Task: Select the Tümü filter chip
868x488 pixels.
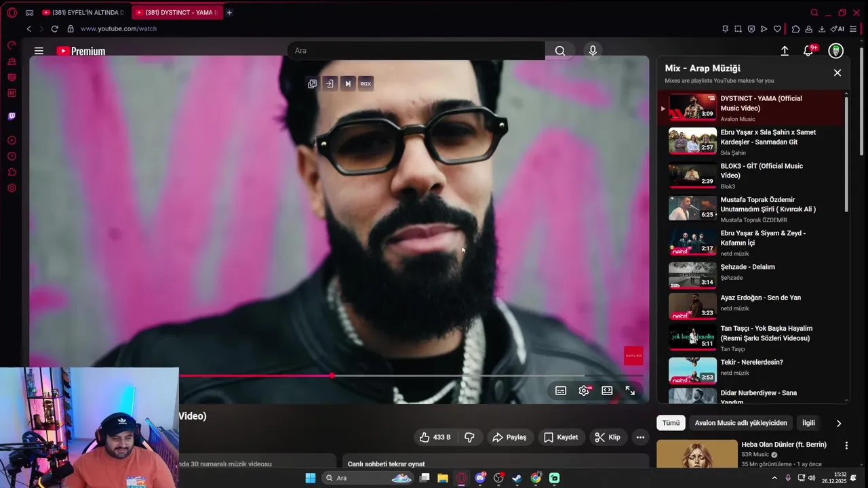Action: (671, 423)
